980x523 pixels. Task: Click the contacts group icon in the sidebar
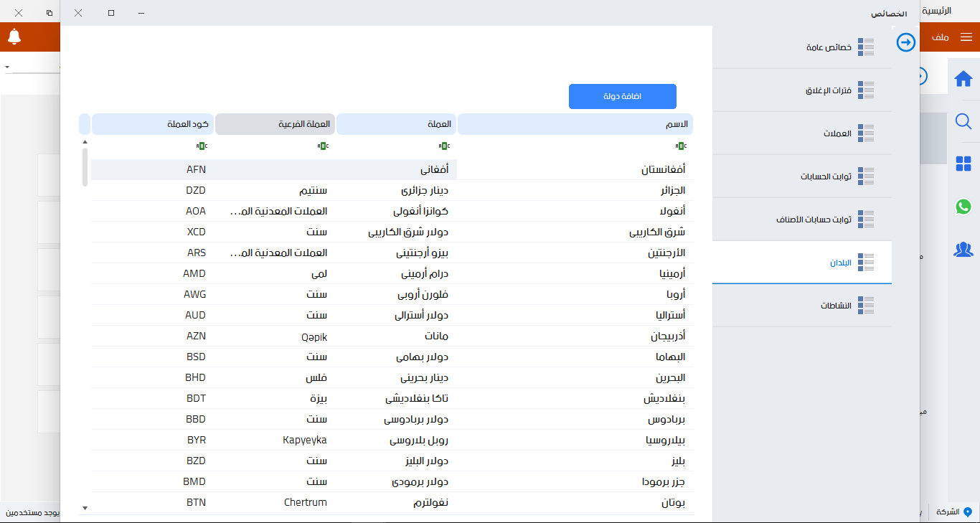click(x=963, y=250)
